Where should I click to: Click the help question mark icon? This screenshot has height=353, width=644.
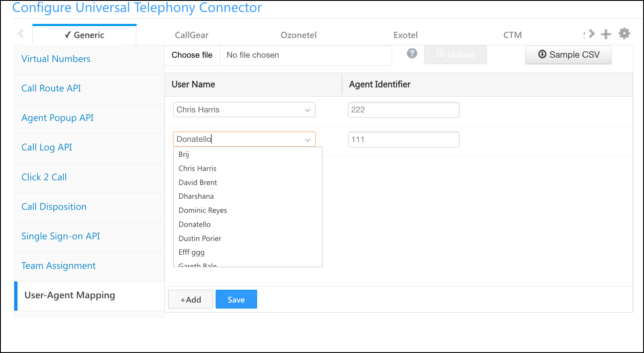tap(412, 53)
